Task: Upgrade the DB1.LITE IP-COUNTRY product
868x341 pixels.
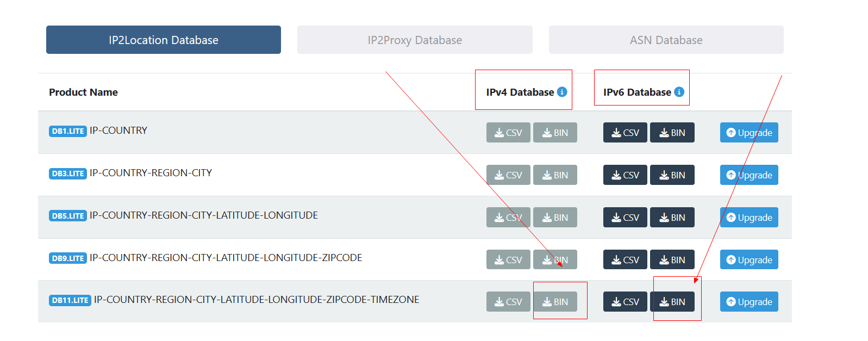Action: tap(749, 133)
